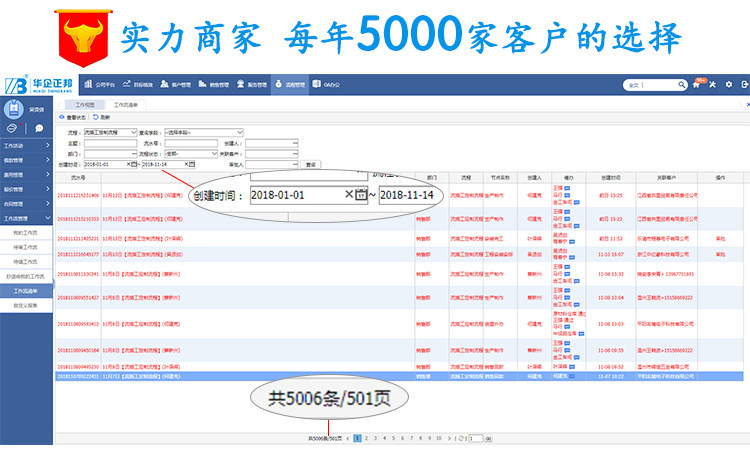Image resolution: width=750 pixels, height=464 pixels.
Task: Open the notification icon with red dot
Action: [x=12, y=128]
